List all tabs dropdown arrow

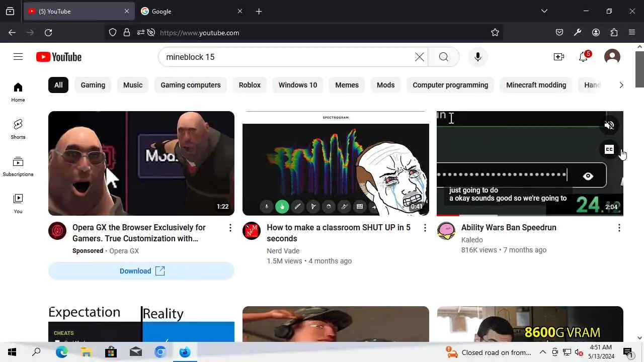coord(544,11)
